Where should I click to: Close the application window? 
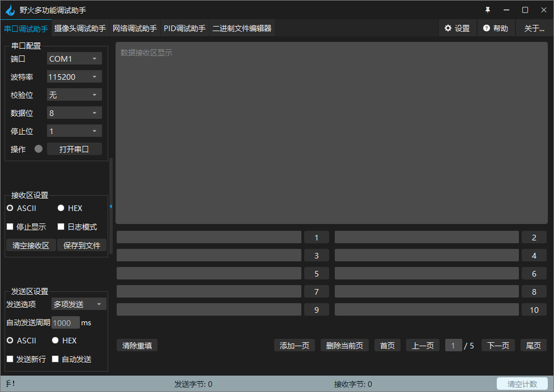(544, 10)
